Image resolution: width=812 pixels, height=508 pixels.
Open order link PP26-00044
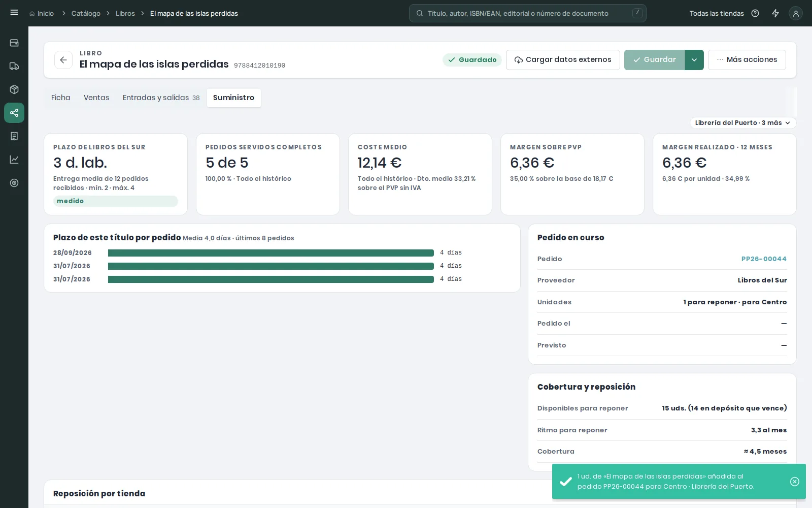click(x=764, y=259)
